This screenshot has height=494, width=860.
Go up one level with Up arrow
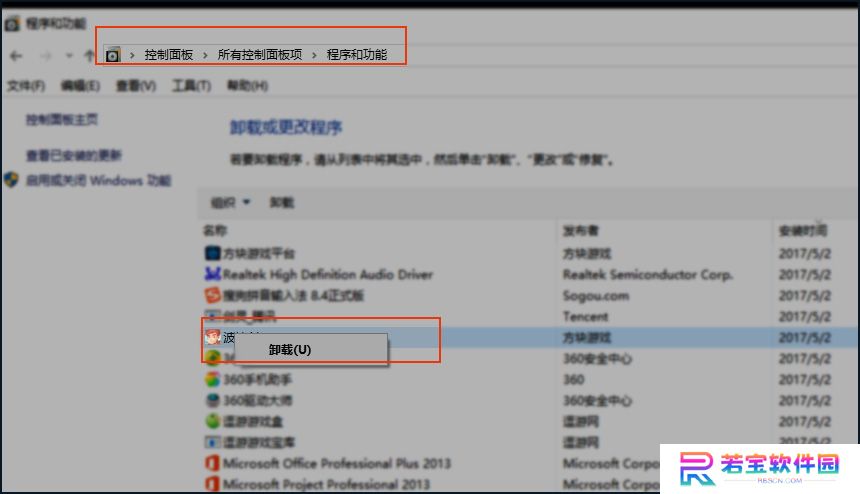[x=89, y=55]
